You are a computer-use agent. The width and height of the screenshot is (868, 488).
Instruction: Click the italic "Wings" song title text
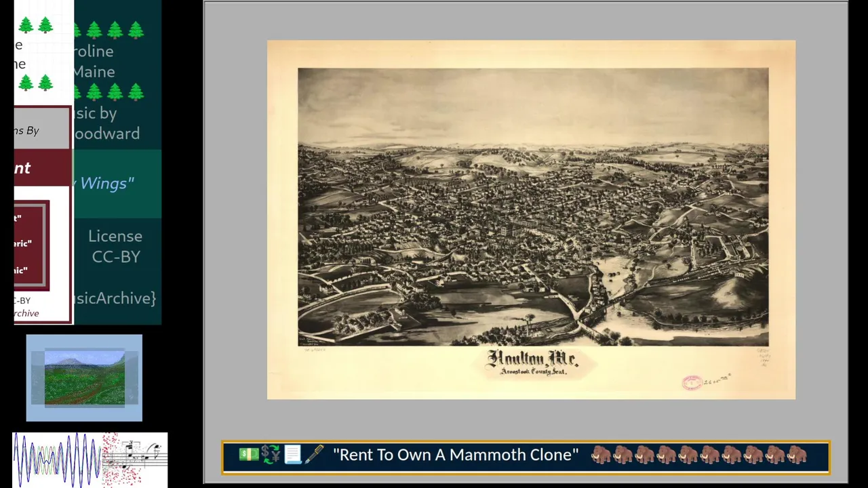(107, 183)
